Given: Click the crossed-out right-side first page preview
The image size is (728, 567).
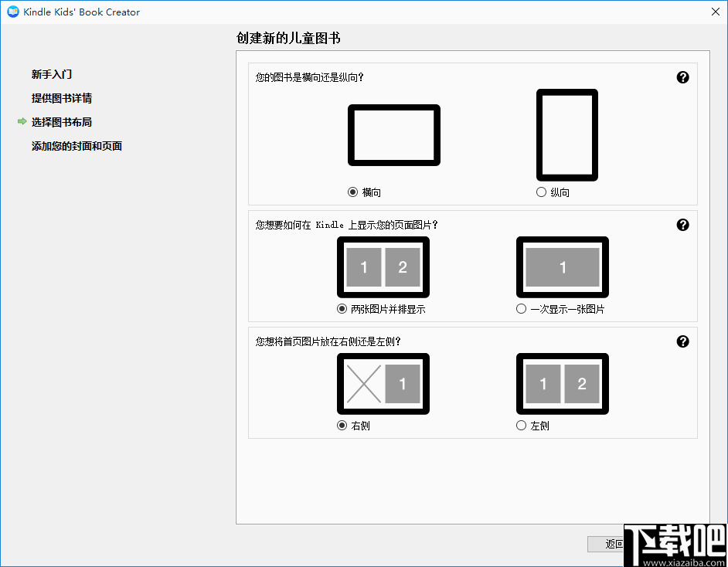Looking at the screenshot, I should tap(383, 384).
